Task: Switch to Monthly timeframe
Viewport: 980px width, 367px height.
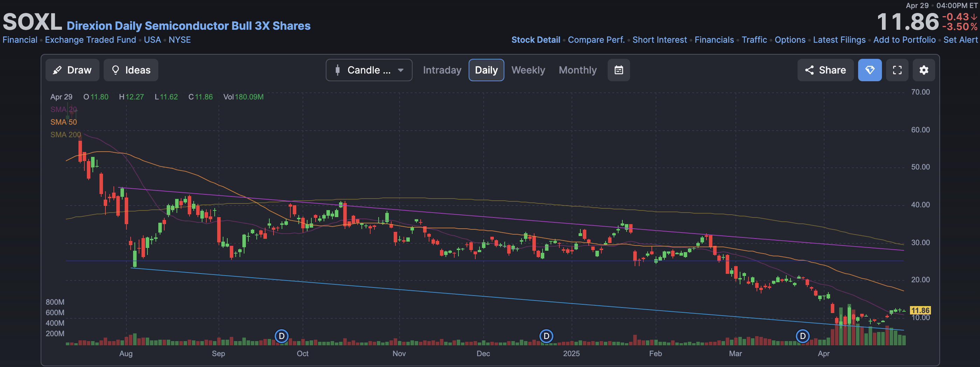Action: (x=578, y=70)
